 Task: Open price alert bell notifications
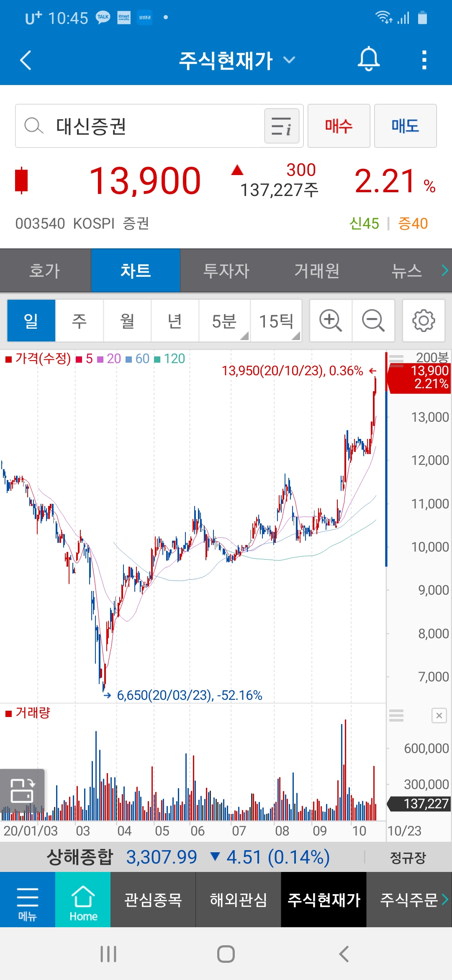(x=368, y=59)
